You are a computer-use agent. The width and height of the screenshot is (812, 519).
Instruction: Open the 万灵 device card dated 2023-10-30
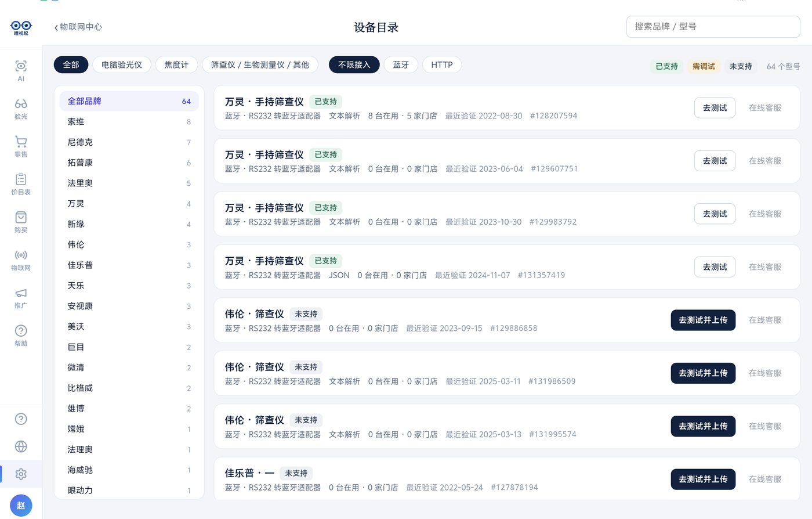click(x=507, y=214)
